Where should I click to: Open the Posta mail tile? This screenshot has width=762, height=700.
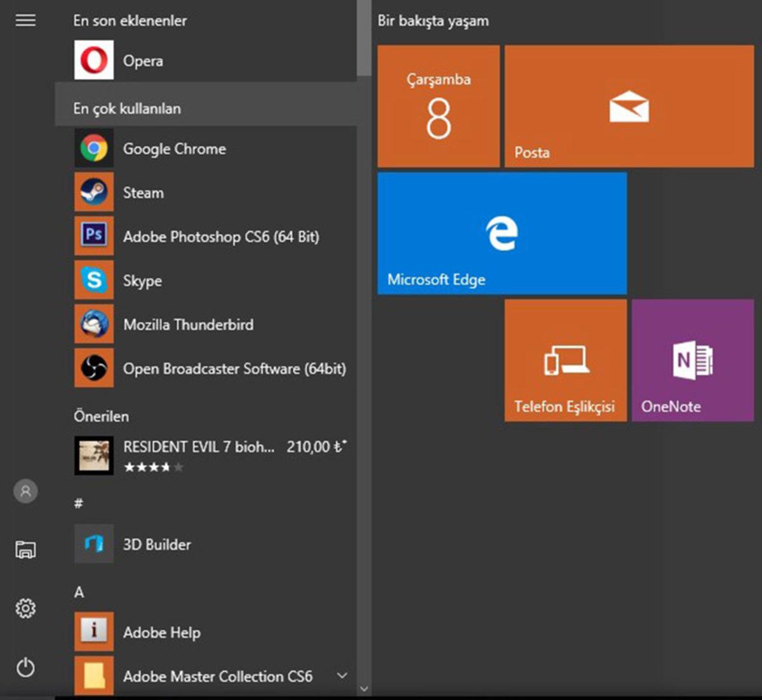(628, 107)
